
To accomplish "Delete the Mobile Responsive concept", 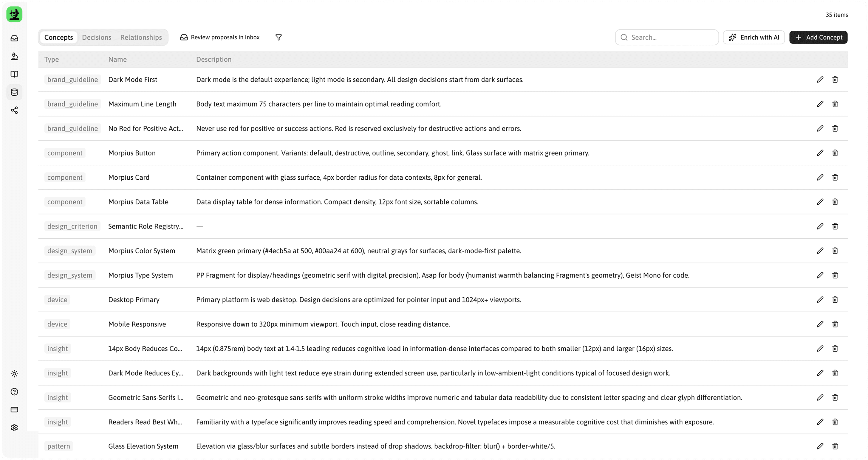I will coord(835,324).
